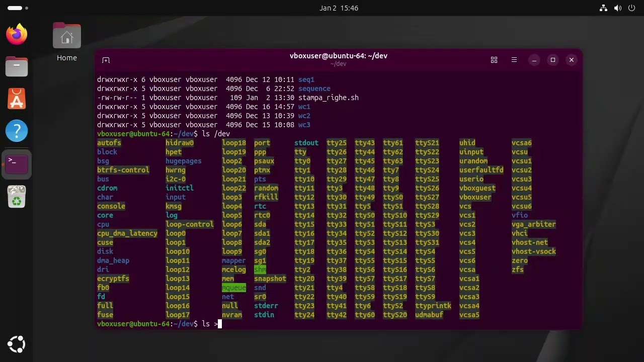Click the vga_arbiter entry
644x362 pixels.
(x=534, y=224)
